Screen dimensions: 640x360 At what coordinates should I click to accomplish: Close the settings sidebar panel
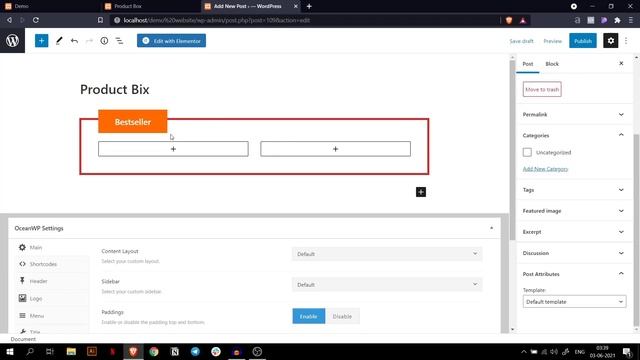click(x=621, y=64)
